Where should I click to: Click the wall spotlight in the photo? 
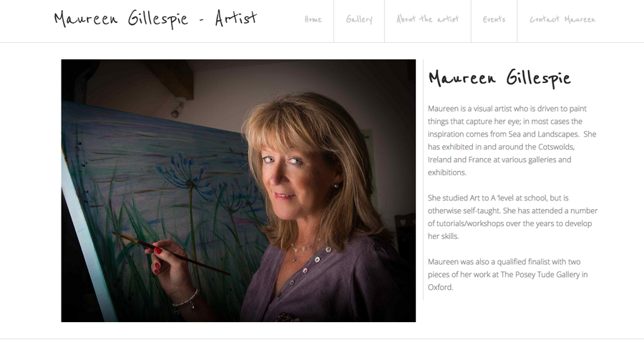click(177, 109)
